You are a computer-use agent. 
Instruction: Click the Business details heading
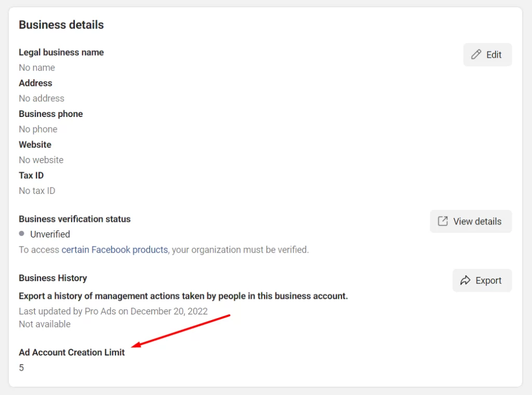[x=61, y=24]
